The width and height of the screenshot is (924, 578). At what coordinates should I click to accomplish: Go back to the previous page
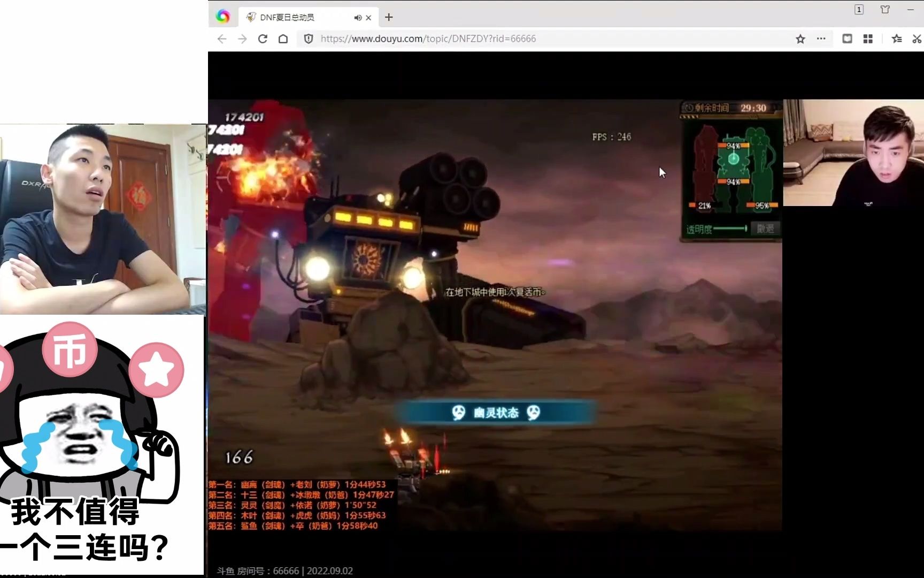(222, 39)
